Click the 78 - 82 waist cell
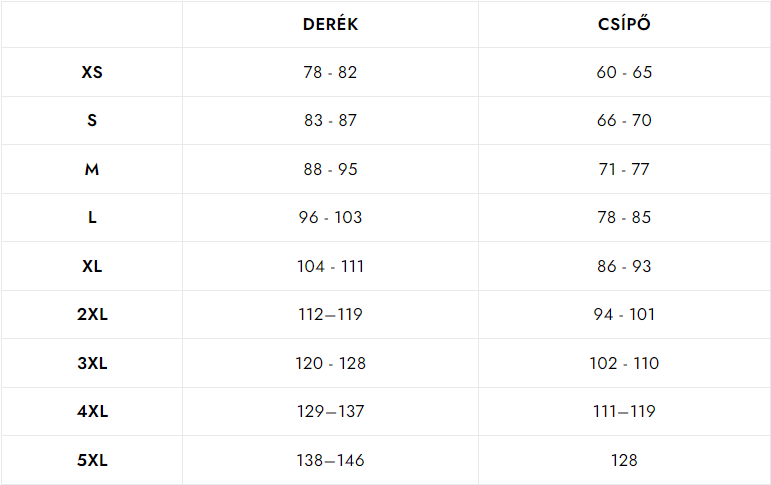771x485 pixels. point(330,72)
